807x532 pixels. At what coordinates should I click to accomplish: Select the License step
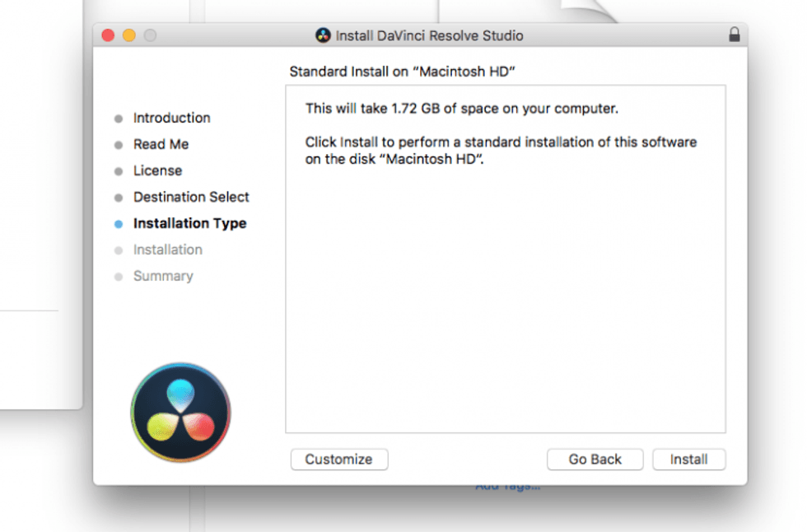point(157,170)
